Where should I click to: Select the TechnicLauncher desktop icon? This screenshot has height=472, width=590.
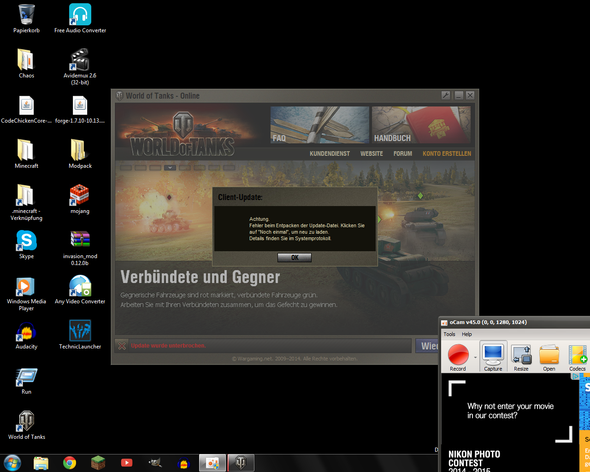(80, 335)
